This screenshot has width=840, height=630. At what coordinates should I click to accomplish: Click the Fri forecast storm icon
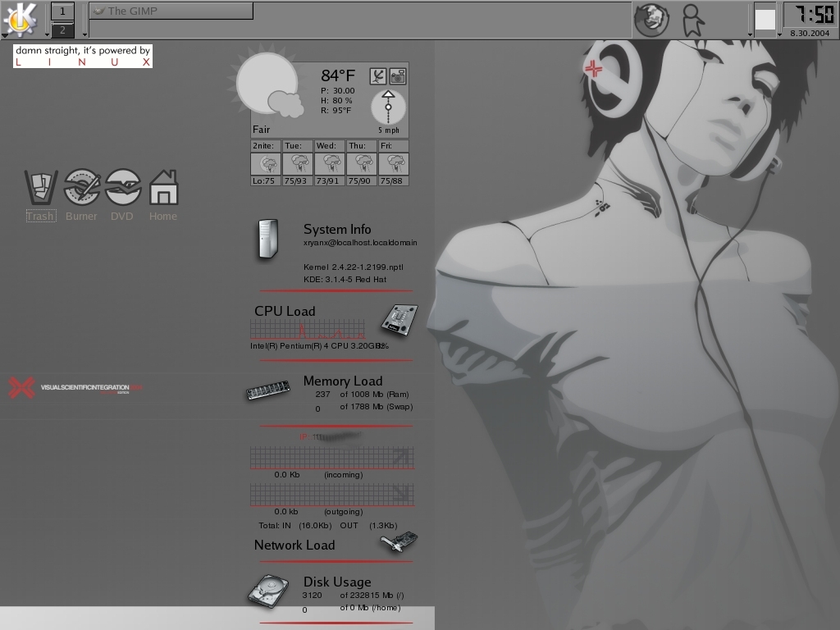[394, 164]
